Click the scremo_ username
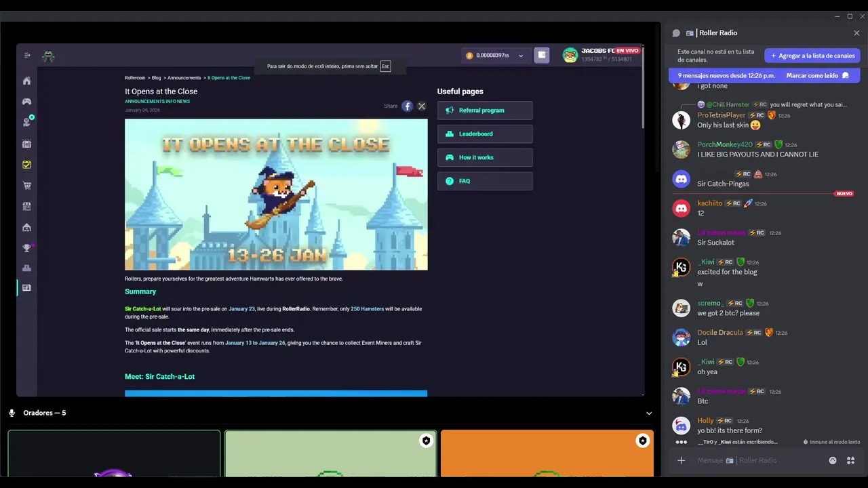 click(710, 303)
